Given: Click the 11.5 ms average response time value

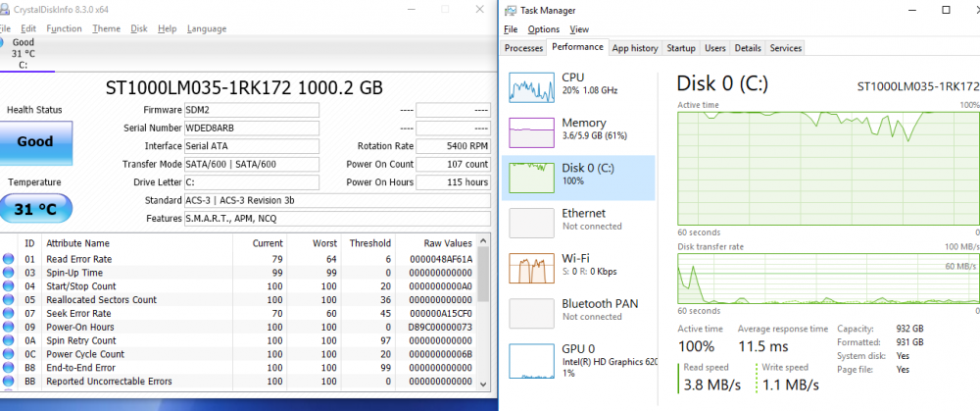Looking at the screenshot, I should pyautogui.click(x=763, y=346).
